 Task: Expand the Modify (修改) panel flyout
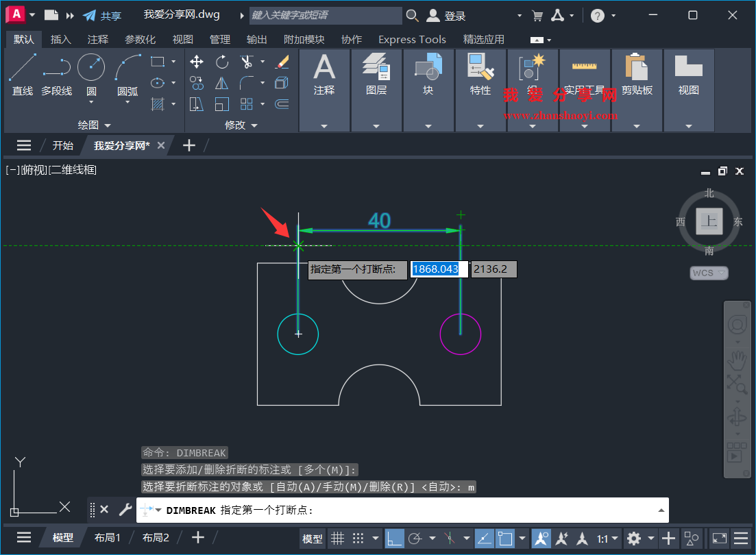tap(241, 125)
